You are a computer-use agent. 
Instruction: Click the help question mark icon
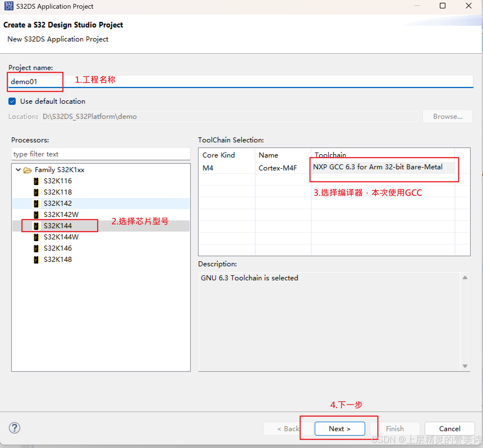coord(14,428)
